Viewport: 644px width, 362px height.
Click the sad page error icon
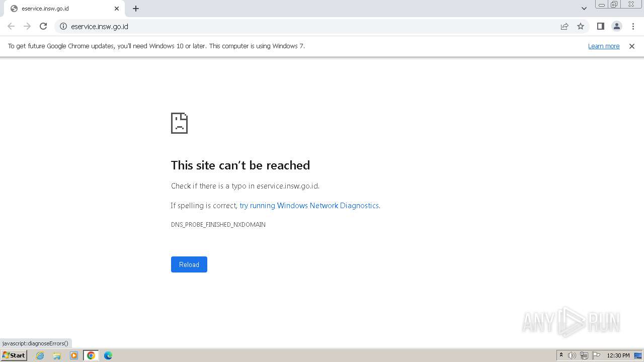pyautogui.click(x=179, y=123)
